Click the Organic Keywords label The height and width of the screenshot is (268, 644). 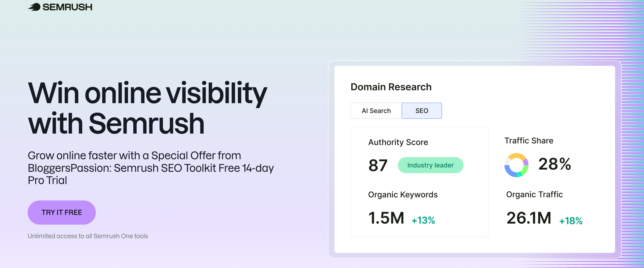[403, 194]
